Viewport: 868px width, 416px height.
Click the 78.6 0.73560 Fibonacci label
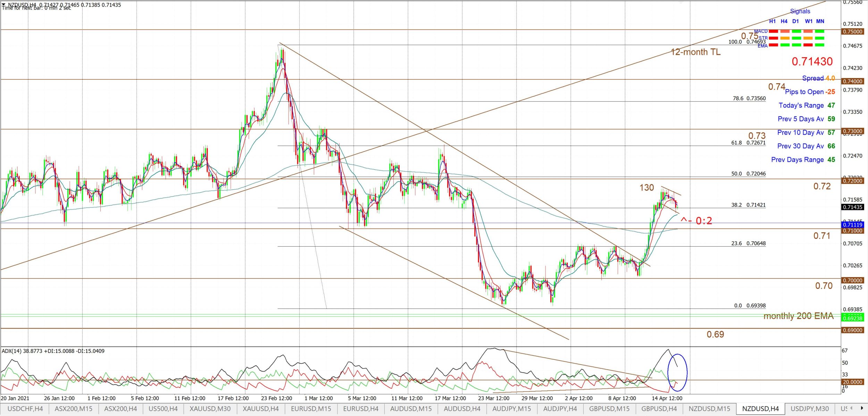click(x=749, y=98)
